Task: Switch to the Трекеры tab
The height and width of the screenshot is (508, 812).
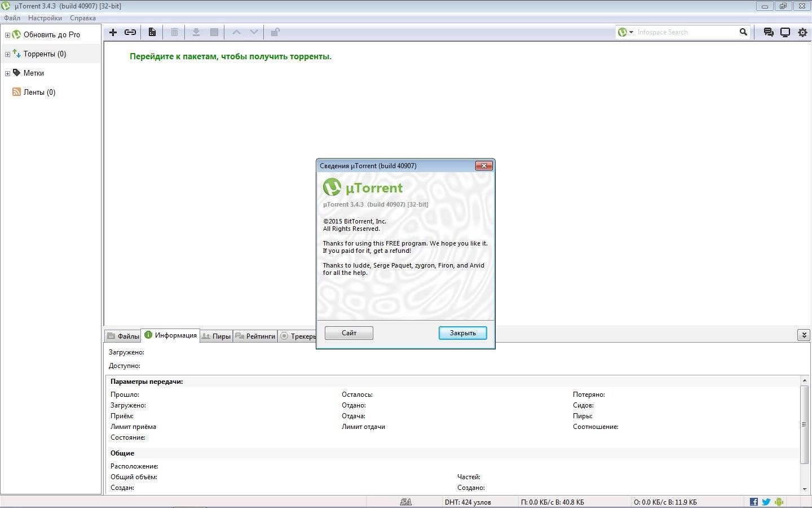Action: click(297, 336)
